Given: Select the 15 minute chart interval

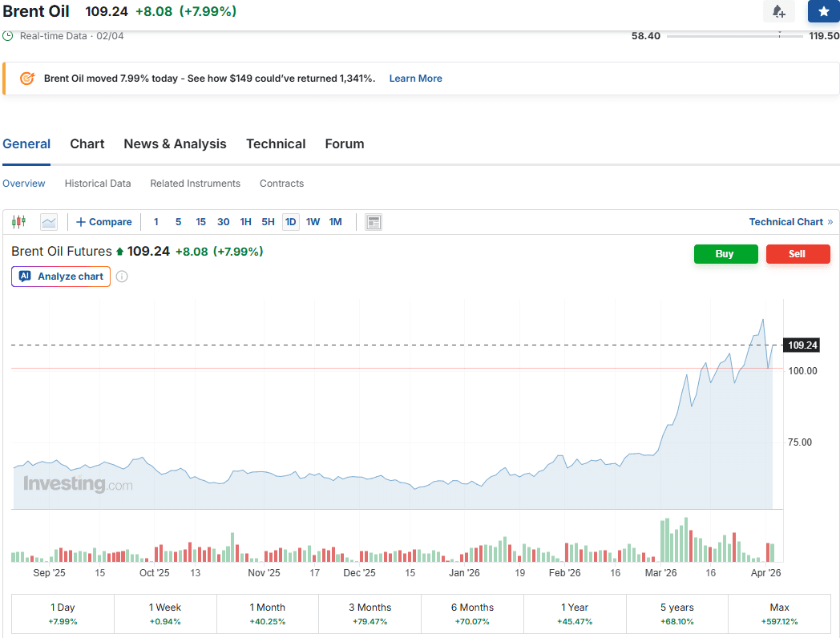Looking at the screenshot, I should pos(200,222).
